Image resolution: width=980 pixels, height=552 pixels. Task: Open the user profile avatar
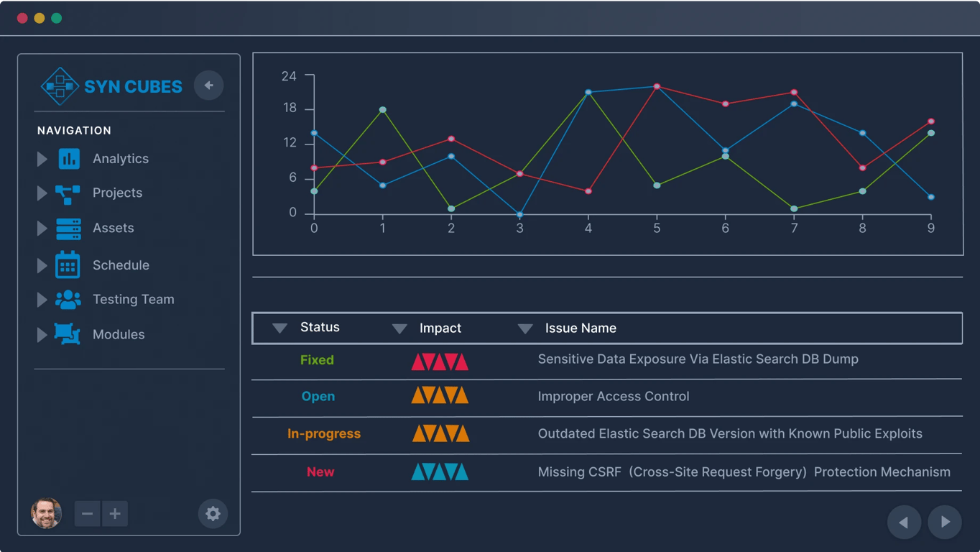pyautogui.click(x=46, y=513)
